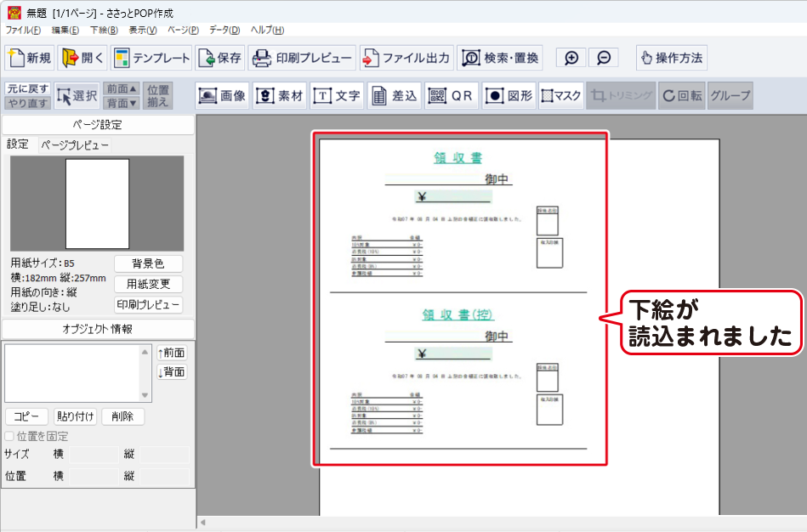Open the ファイル menu
Image resolution: width=807 pixels, height=532 pixels.
point(23,30)
